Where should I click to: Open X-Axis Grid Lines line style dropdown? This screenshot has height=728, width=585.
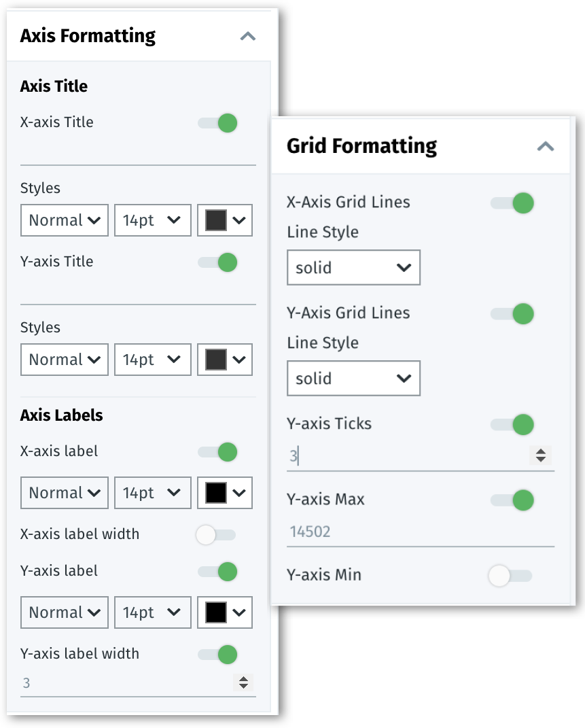tap(353, 268)
